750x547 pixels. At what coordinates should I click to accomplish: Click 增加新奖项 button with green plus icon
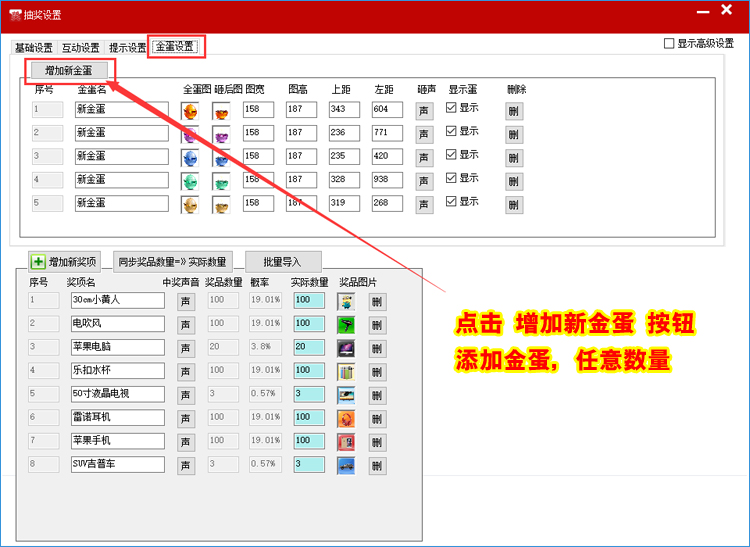[x=65, y=262]
